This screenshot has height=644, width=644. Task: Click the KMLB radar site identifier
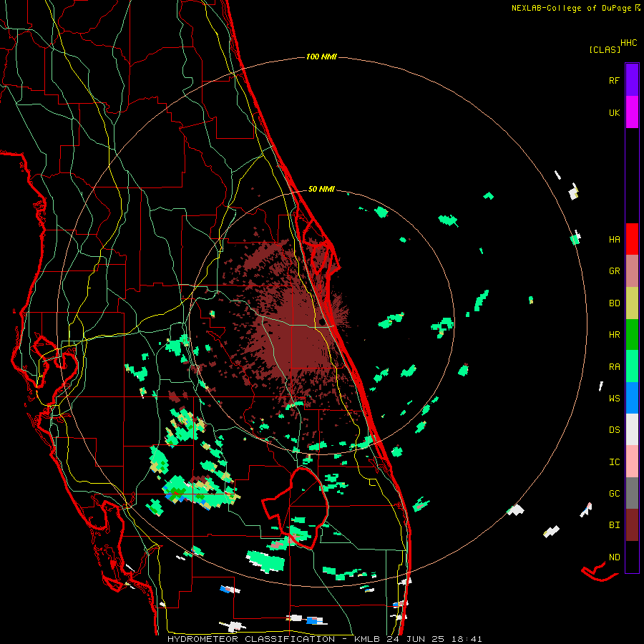[366, 639]
